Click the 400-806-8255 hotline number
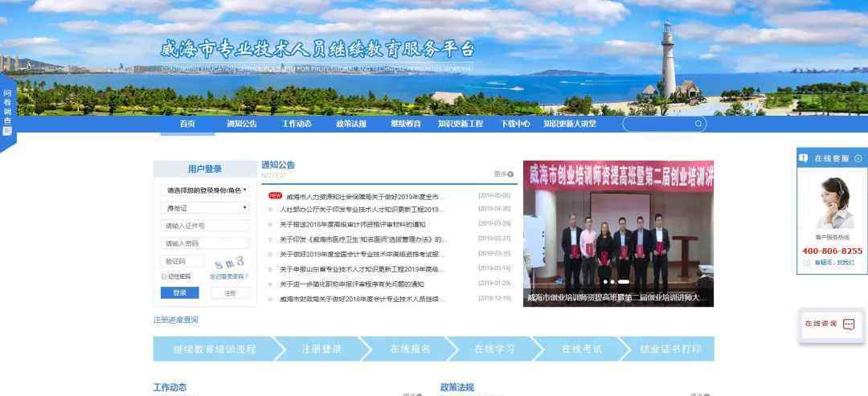Viewport: 868px width, 396px height. pos(832,251)
